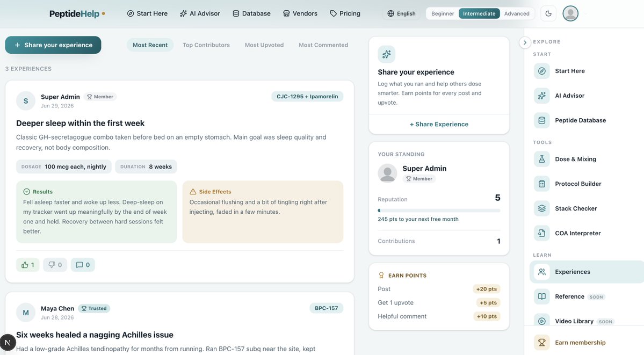Screen dimensions: 644x355
Task: Click the CJC-1295 + Ipamorelin tag
Action: [x=307, y=97]
